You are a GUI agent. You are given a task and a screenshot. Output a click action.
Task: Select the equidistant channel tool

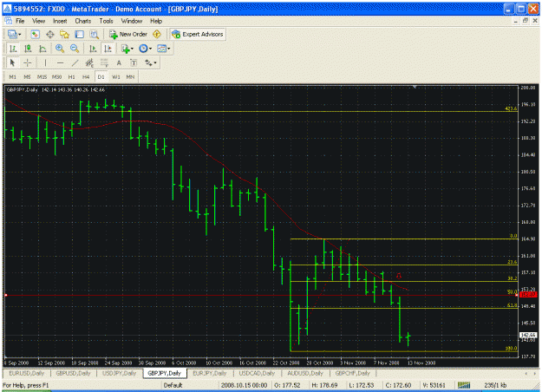(x=89, y=63)
